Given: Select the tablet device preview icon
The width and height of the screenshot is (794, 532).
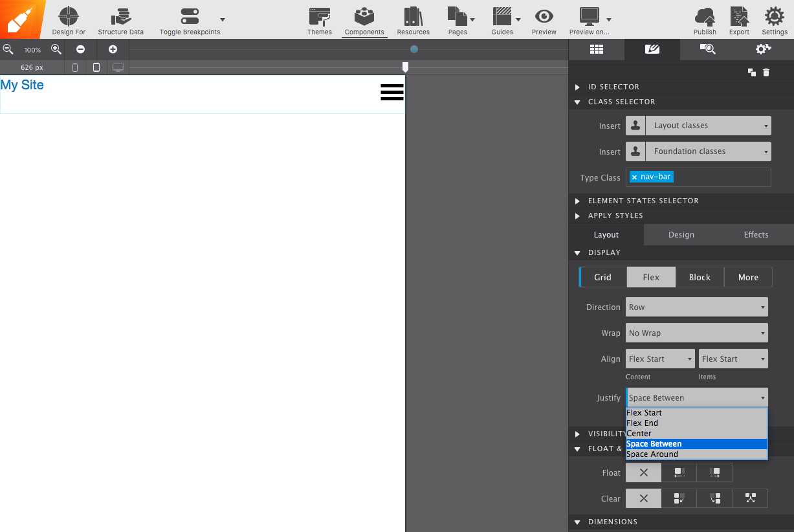Looking at the screenshot, I should (x=96, y=67).
